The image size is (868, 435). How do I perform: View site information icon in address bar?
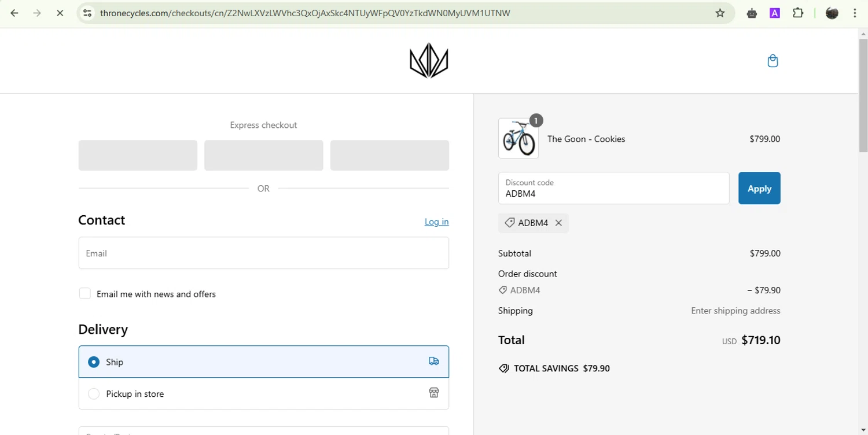(x=87, y=13)
